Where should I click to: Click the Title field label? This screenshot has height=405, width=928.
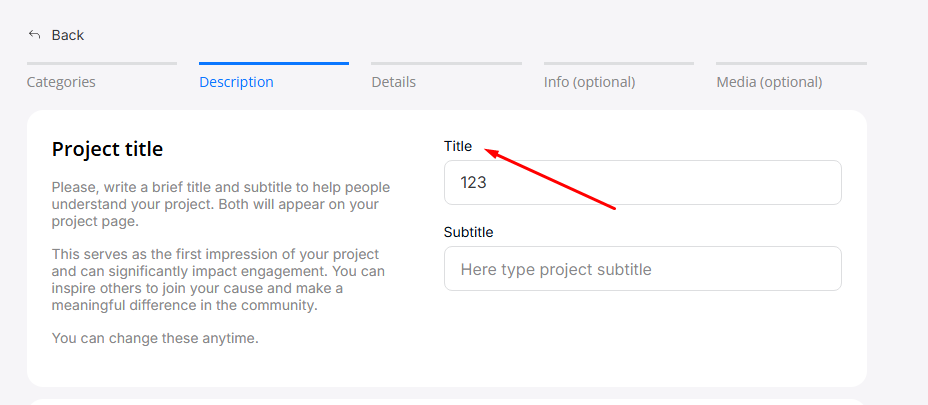point(458,146)
